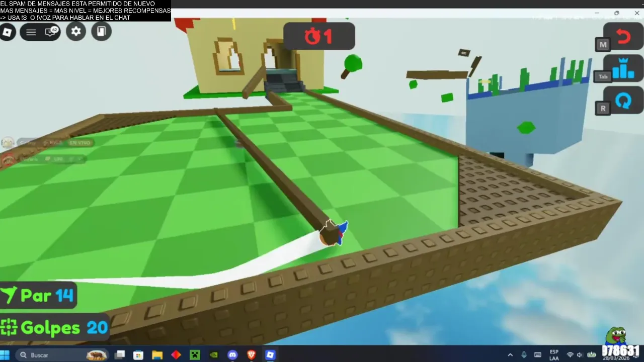Click the M key hint badge
Screen dimensions: 644x362
pyautogui.click(x=603, y=45)
